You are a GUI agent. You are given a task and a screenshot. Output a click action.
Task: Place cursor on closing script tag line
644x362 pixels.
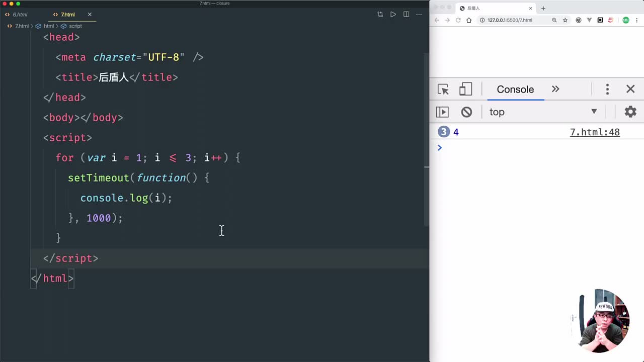point(70,258)
